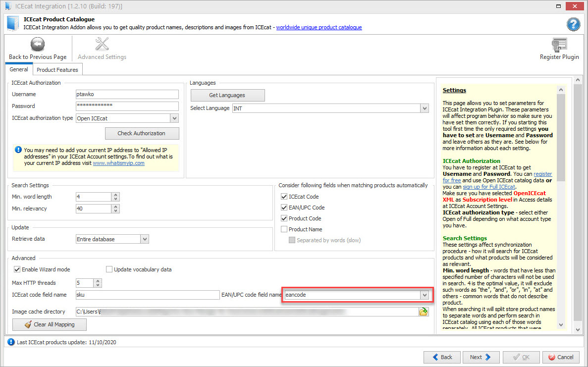
Task: Disable Enable Wizard mode checkbox
Action: tap(17, 269)
